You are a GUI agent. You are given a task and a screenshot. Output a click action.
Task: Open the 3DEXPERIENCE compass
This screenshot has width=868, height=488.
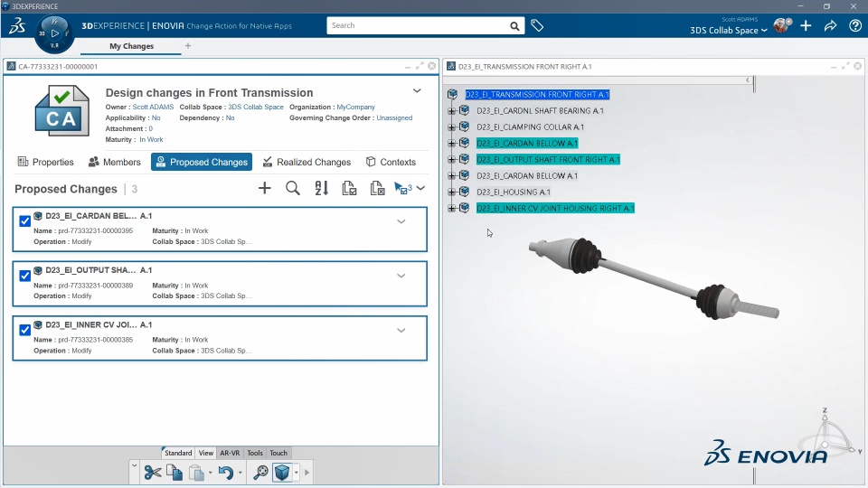tap(54, 33)
